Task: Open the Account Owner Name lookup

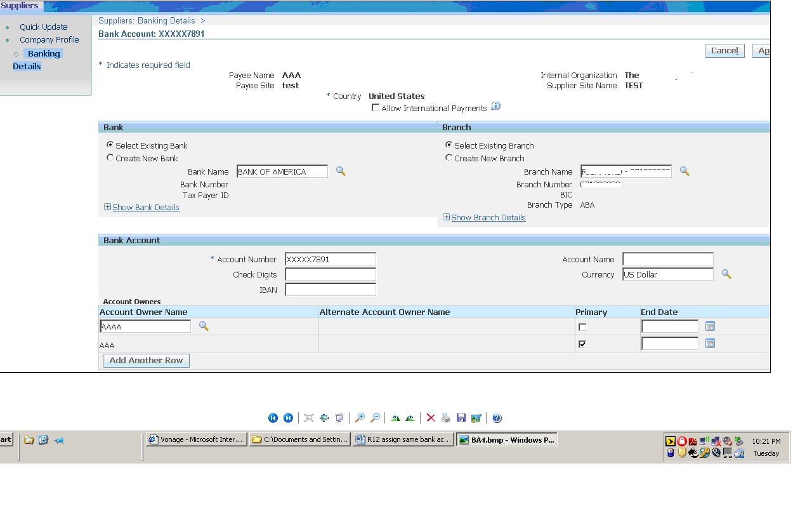Action: [203, 326]
